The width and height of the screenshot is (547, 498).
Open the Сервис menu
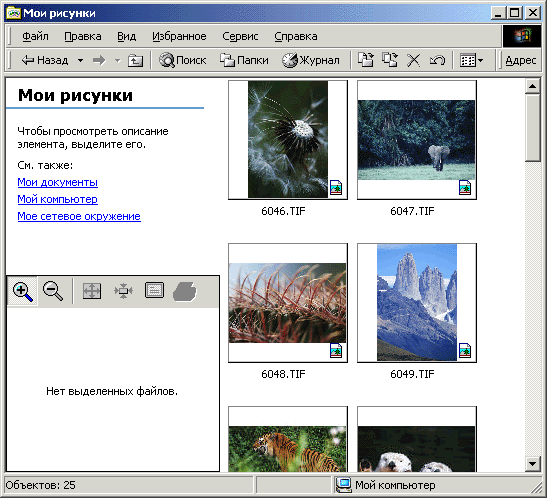click(240, 36)
